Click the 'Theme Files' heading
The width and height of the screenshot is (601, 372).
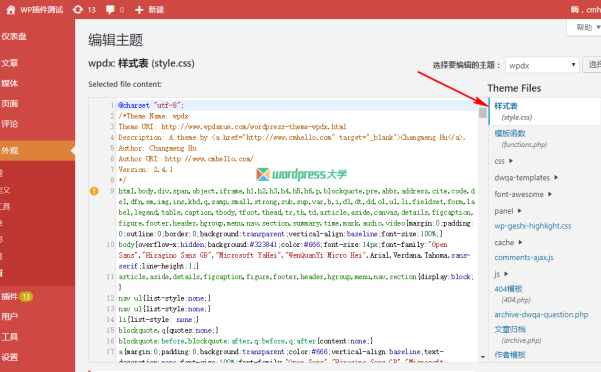pyautogui.click(x=514, y=88)
